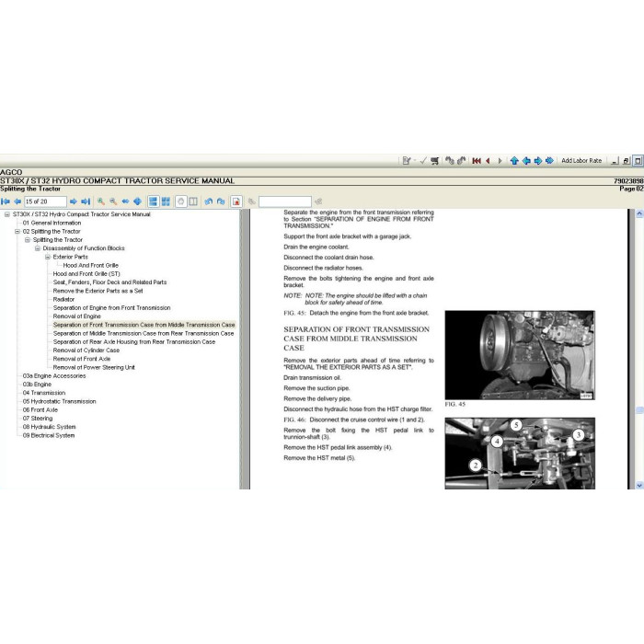This screenshot has height=644, width=644.
Task: Collapse the Exterior Parts node
Action: tap(48, 257)
